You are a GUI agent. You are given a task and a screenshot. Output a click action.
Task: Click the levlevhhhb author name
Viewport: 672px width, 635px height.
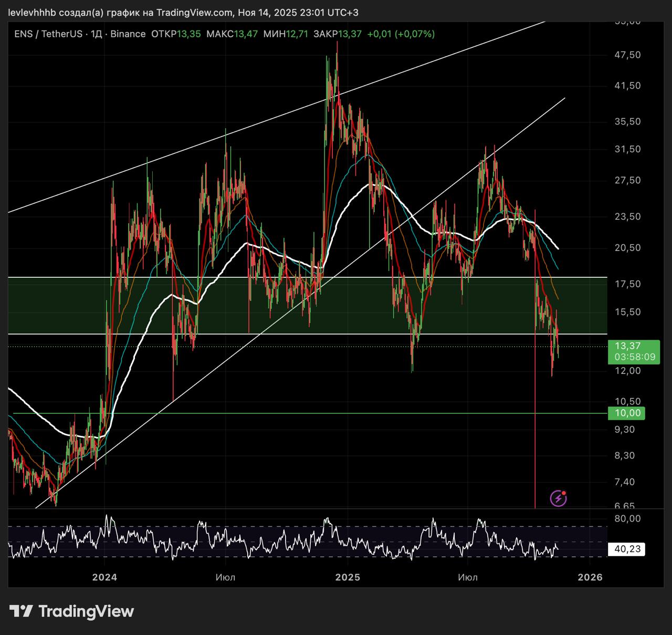pyautogui.click(x=31, y=13)
